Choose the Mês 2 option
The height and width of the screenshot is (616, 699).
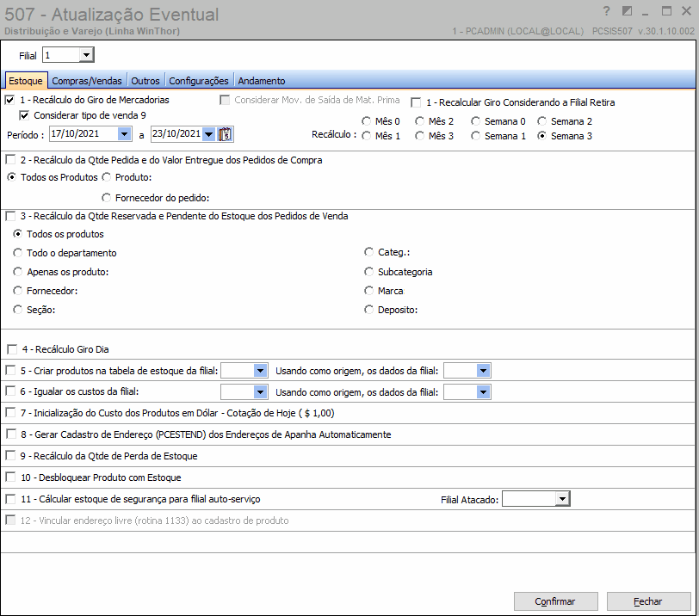419,121
